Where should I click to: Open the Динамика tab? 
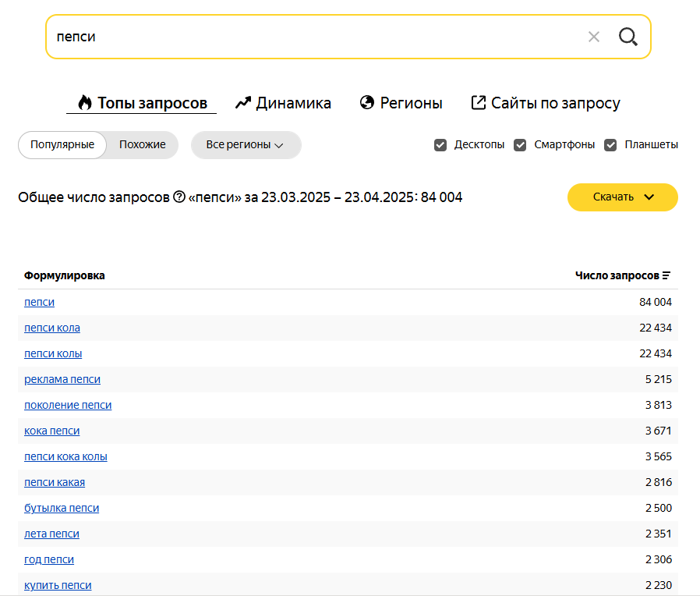pos(284,103)
